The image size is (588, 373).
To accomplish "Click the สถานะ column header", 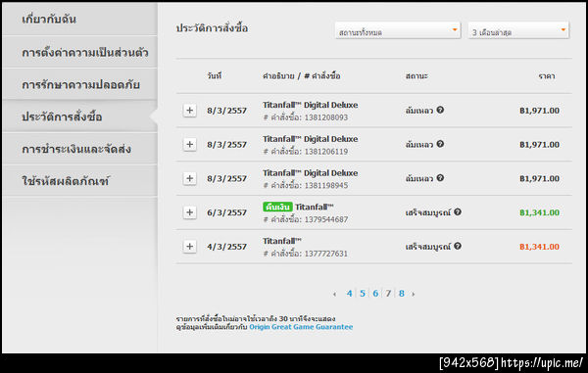I will click(x=416, y=75).
